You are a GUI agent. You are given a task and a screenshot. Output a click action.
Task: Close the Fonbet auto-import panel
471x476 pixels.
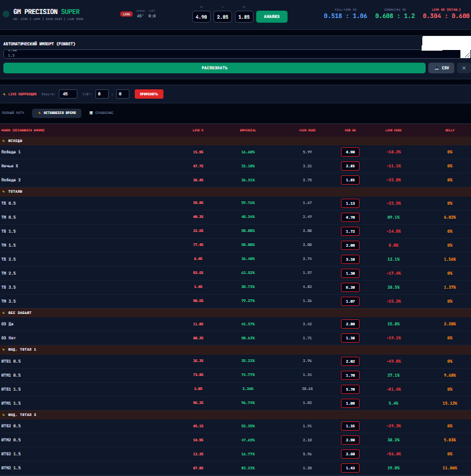click(464, 68)
